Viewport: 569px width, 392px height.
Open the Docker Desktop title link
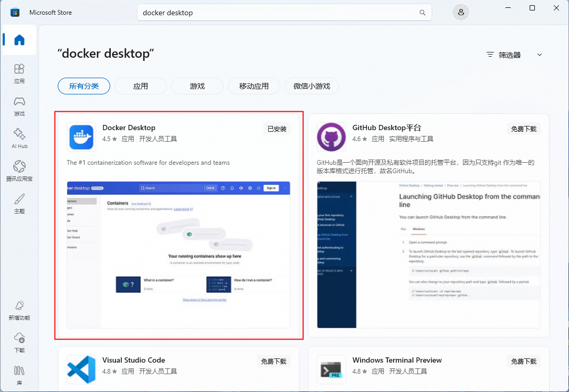click(x=129, y=128)
